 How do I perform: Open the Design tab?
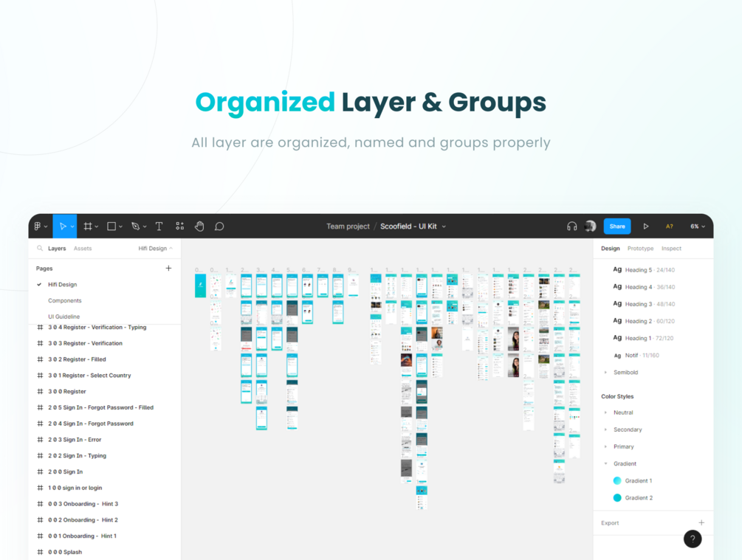point(611,249)
